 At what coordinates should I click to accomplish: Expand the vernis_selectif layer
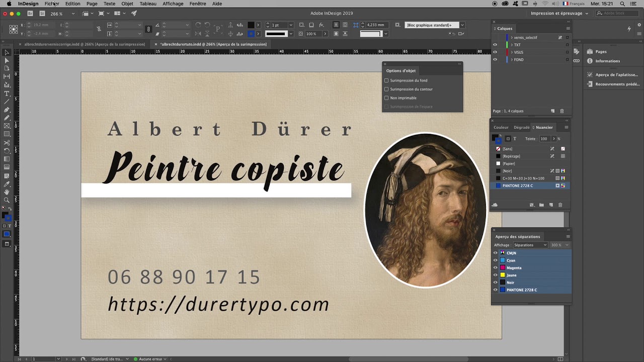point(512,38)
